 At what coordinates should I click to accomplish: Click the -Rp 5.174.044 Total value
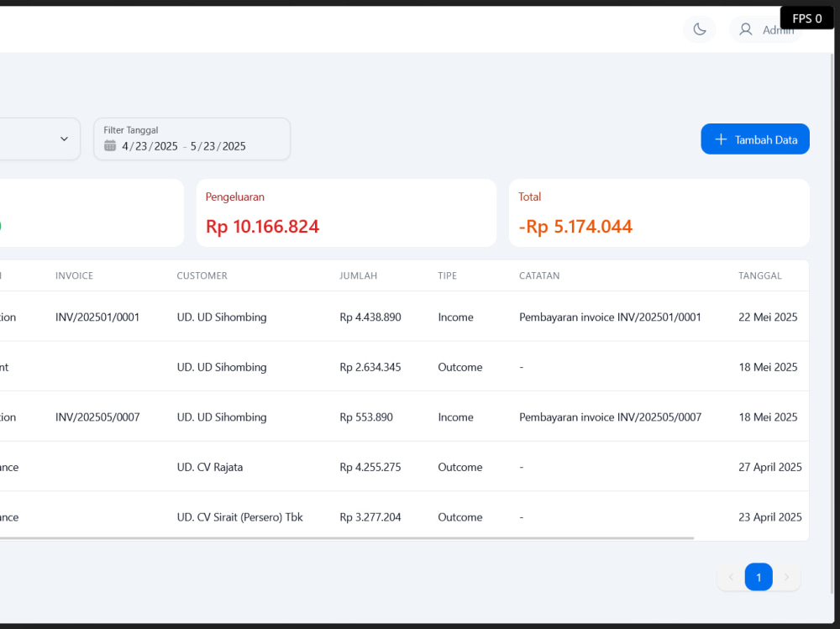575,227
